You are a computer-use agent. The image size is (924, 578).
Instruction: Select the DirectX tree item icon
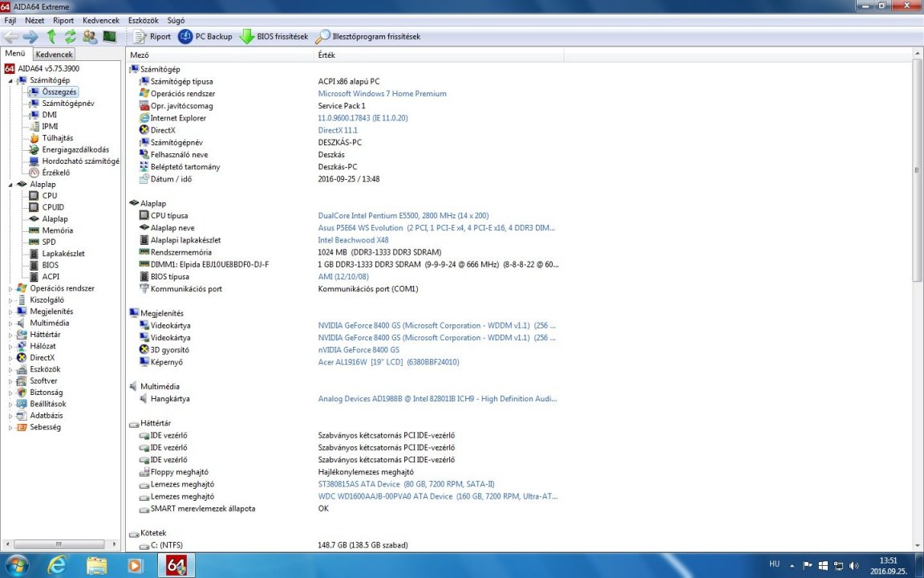coord(22,358)
